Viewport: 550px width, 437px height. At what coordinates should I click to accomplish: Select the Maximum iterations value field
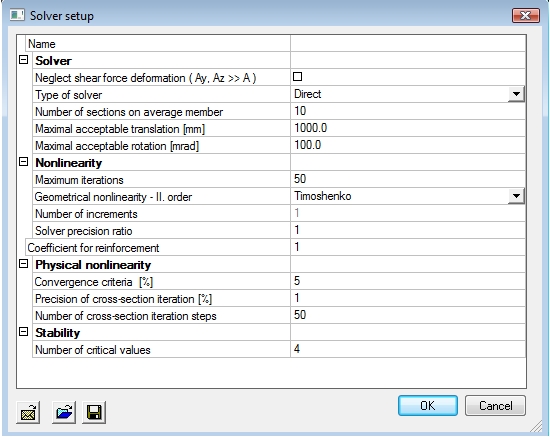pos(408,179)
